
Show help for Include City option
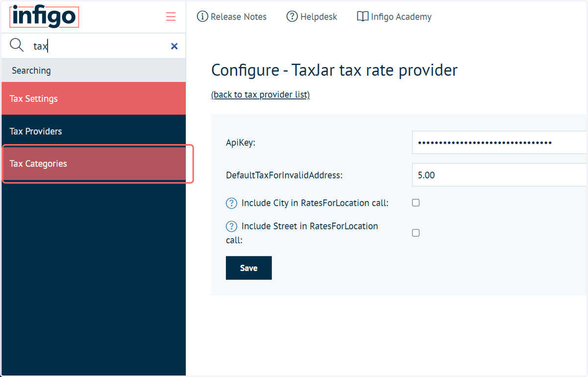click(231, 203)
